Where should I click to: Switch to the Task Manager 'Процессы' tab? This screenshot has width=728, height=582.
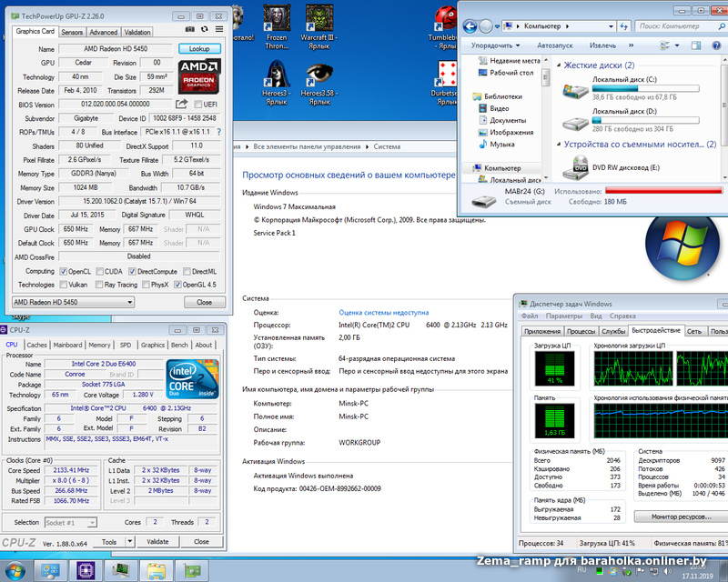coord(581,331)
